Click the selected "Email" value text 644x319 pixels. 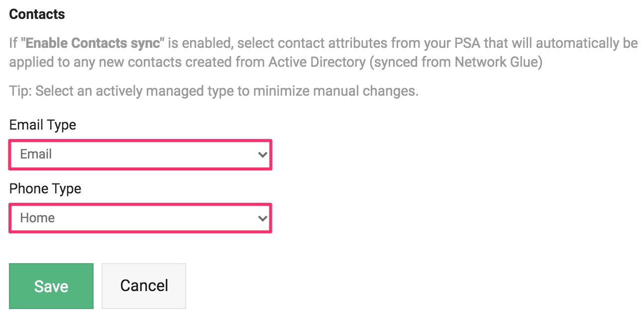pos(36,155)
